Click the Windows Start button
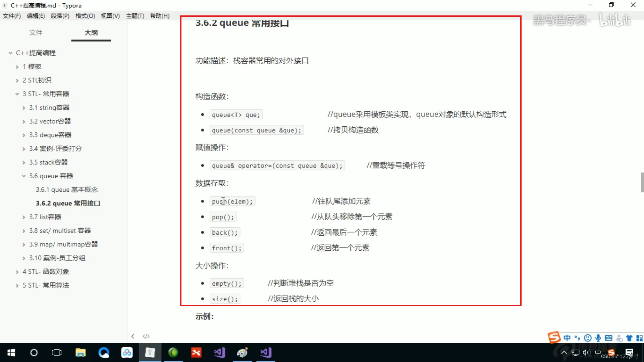Viewport: 644px width, 362px height. coord(11,352)
